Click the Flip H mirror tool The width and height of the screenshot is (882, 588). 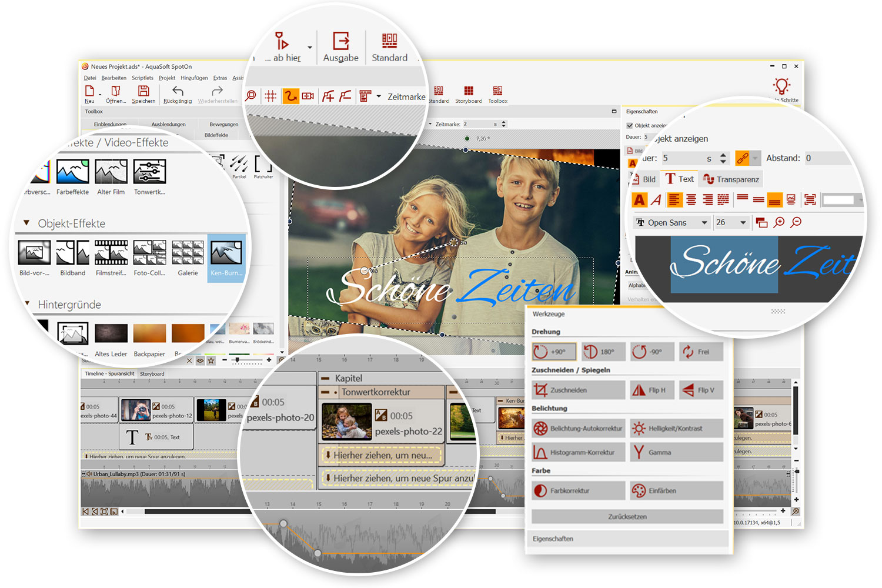[652, 390]
